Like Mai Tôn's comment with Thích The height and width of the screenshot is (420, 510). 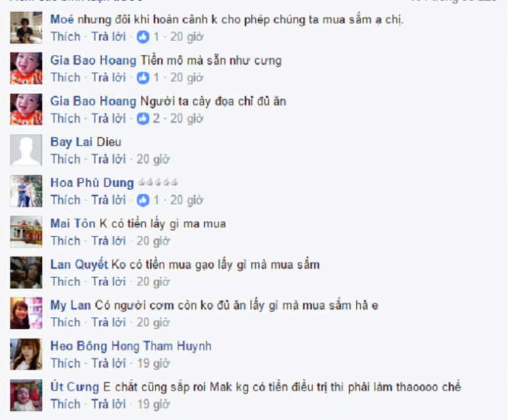pyautogui.click(x=65, y=241)
